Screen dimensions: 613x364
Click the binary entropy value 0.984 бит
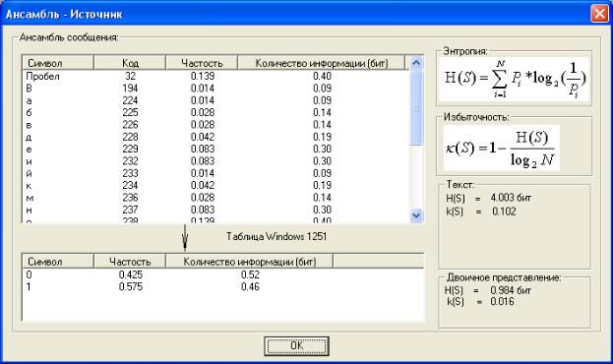click(511, 290)
